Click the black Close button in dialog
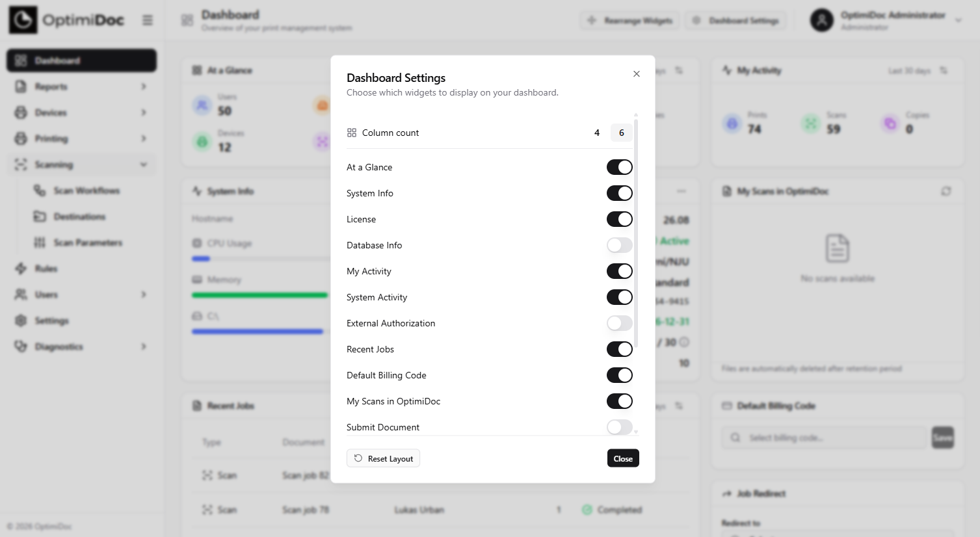This screenshot has width=980, height=537. coord(623,458)
